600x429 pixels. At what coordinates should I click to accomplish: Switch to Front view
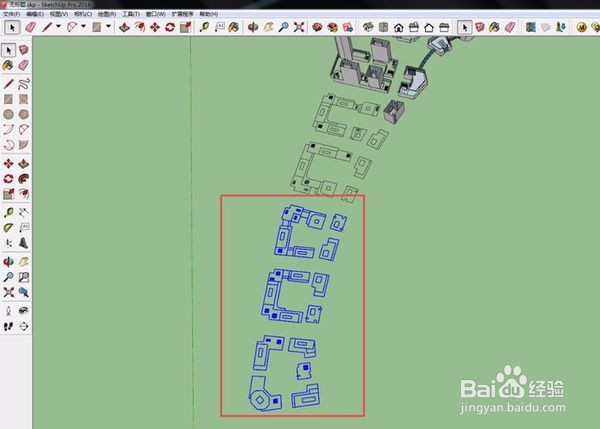point(399,27)
